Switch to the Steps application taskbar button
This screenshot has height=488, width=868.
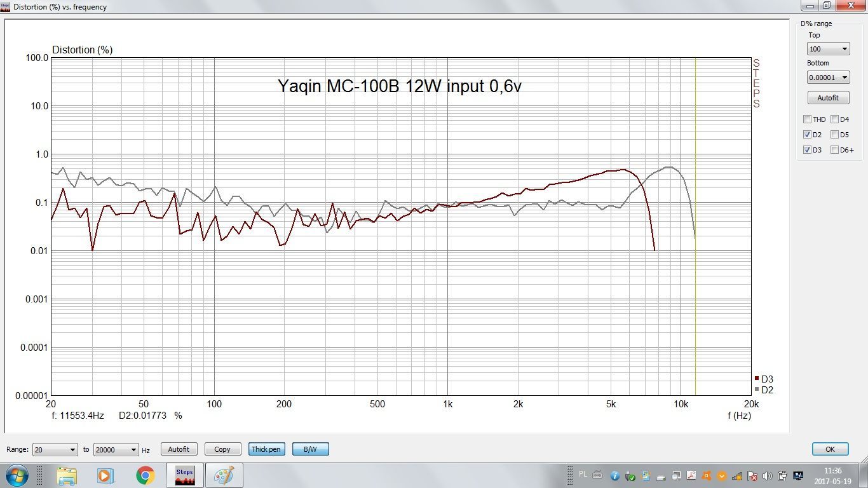[x=184, y=475]
